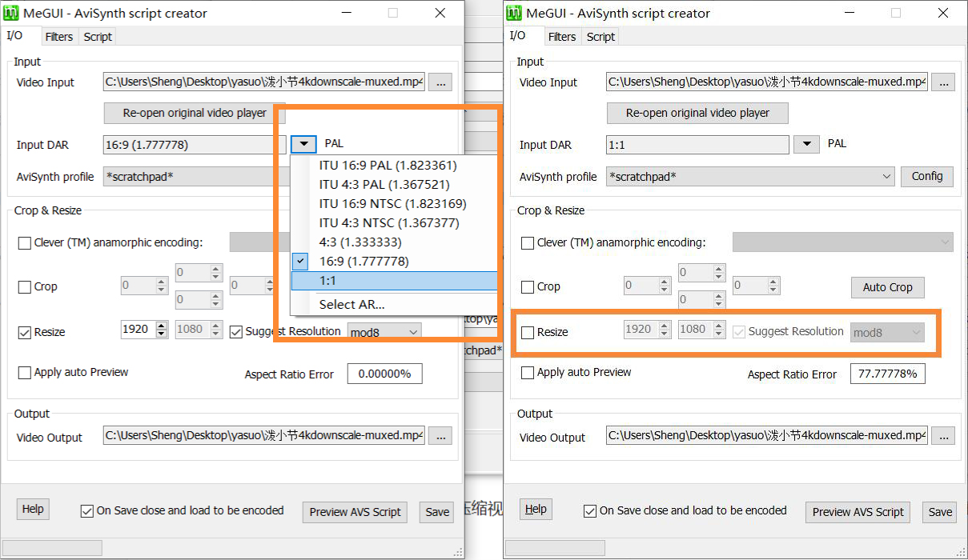Image resolution: width=968 pixels, height=560 pixels.
Task: Open the Script tab in the left window
Action: tap(98, 37)
